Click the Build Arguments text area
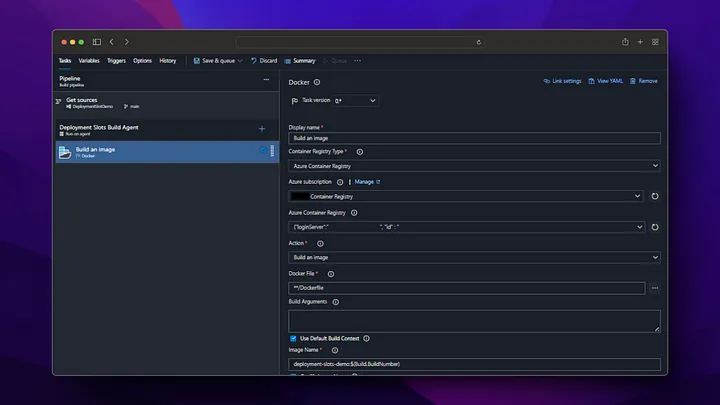Image resolution: width=720 pixels, height=405 pixels. (x=474, y=321)
